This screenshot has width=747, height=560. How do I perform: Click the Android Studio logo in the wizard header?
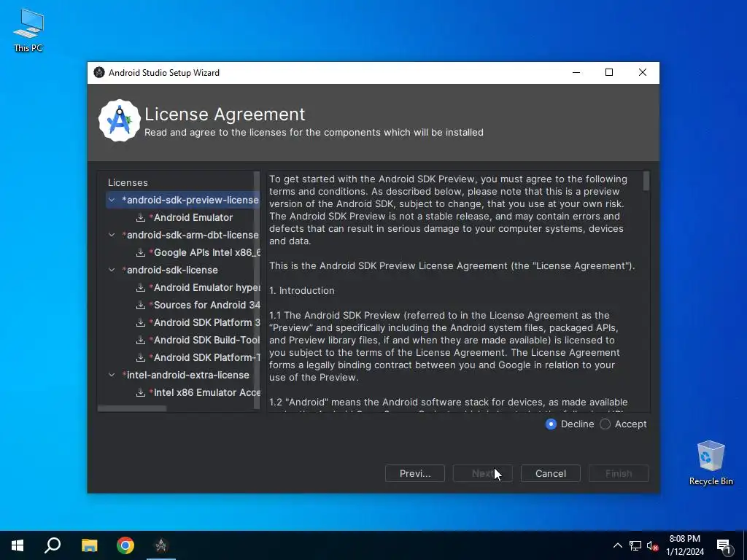120,120
